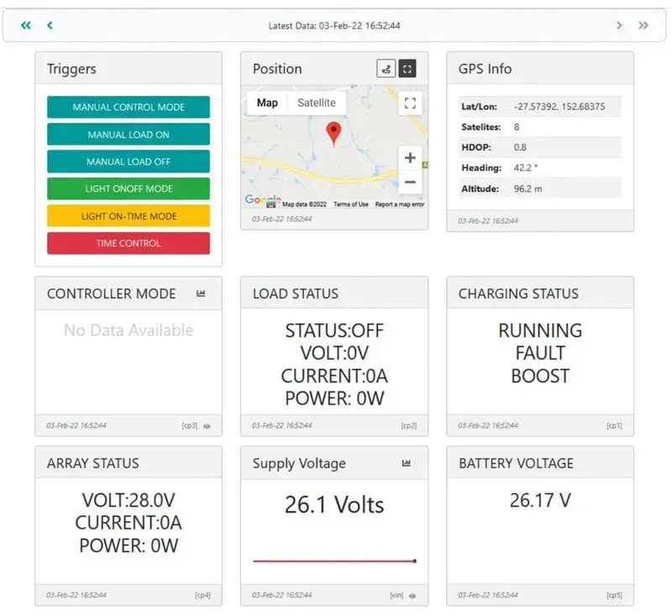Screen dimensions: 672x616
Task: Toggle eye icon in CONTROLLER MODE footer
Action: pyautogui.click(x=207, y=426)
